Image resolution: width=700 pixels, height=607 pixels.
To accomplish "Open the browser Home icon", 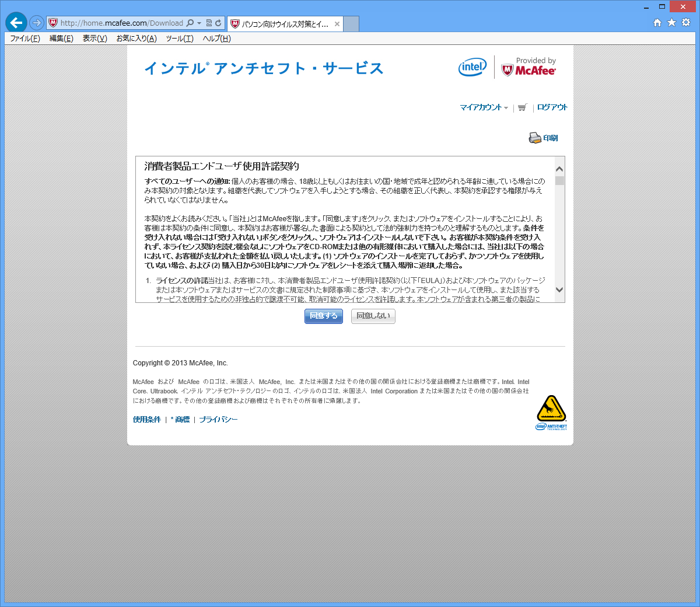I will pos(657,23).
